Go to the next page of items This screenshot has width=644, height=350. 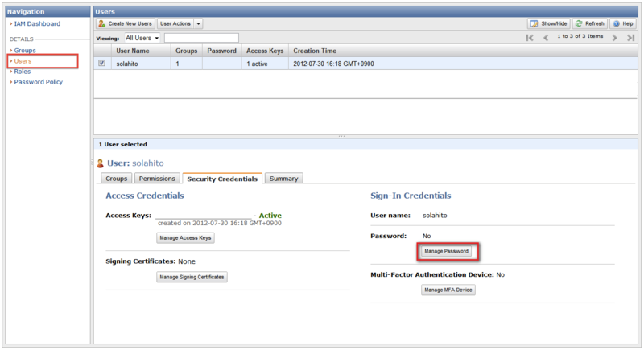614,38
